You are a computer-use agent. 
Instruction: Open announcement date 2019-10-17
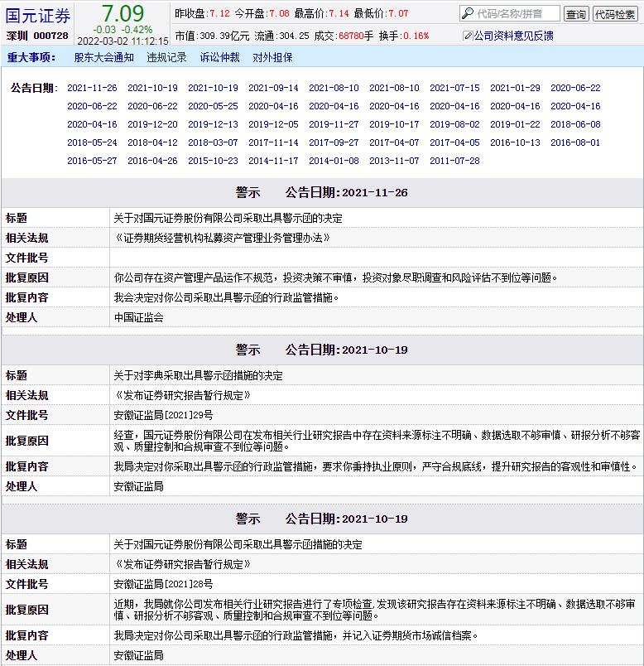pyautogui.click(x=394, y=124)
